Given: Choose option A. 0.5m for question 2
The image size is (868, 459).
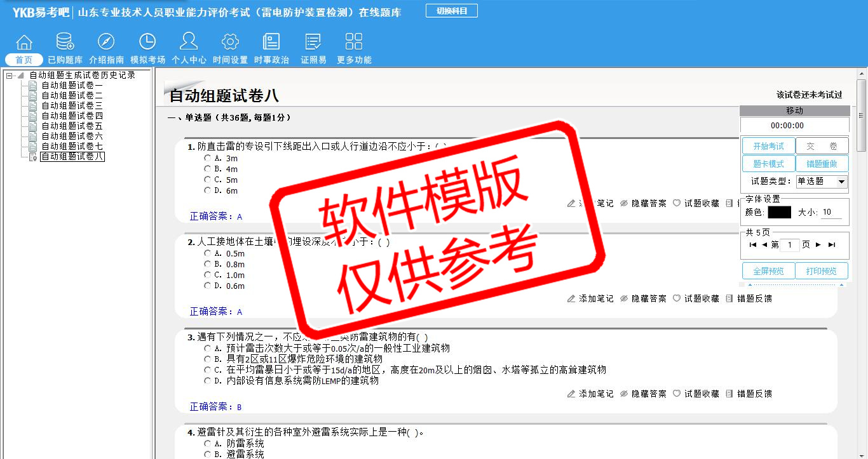Looking at the screenshot, I should click(x=207, y=253).
